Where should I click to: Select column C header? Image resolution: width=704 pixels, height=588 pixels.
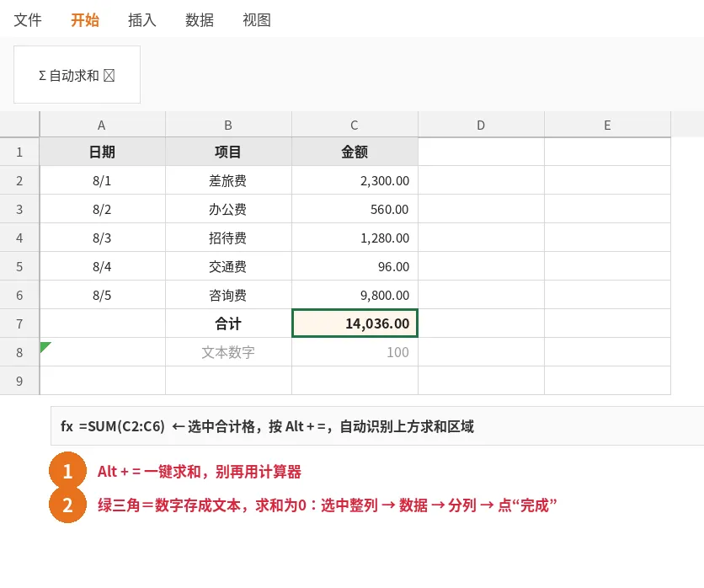355,125
